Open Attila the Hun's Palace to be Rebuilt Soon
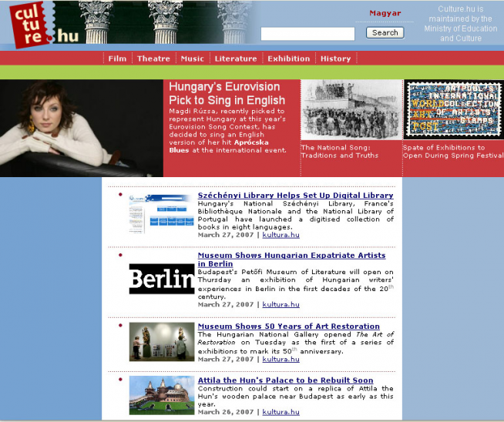504x422 pixels. [x=285, y=380]
